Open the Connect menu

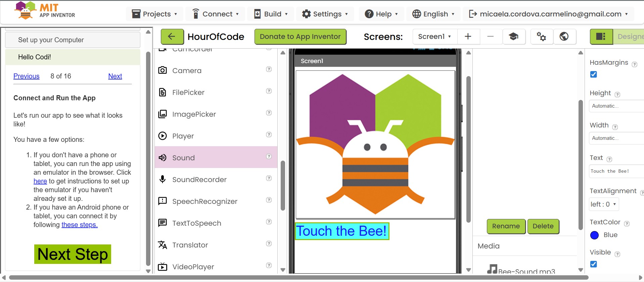pyautogui.click(x=215, y=14)
